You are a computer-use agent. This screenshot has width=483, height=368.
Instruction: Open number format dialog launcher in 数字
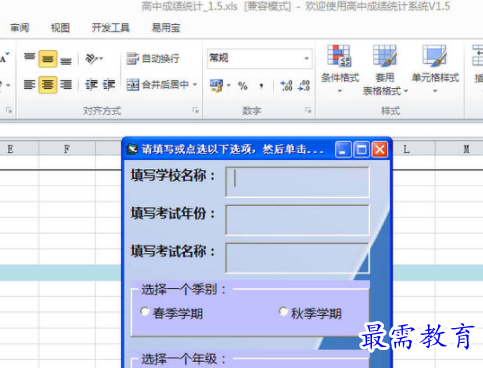pos(308,110)
